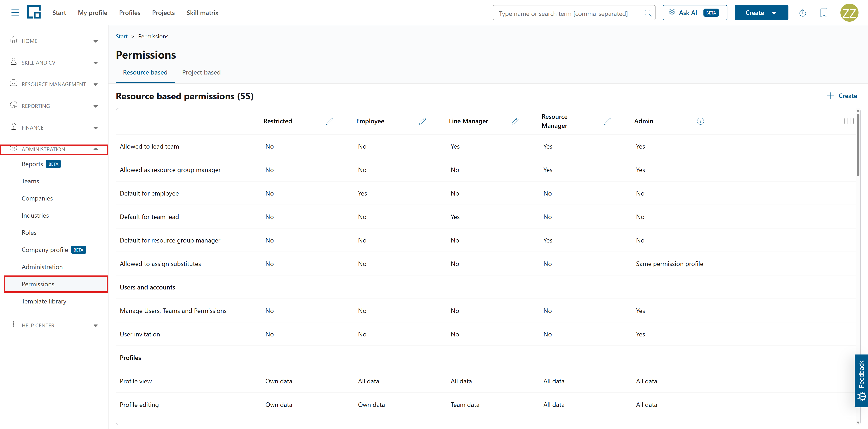Edit the Employee permission profile
Screen dimensions: 868x429
tap(422, 121)
